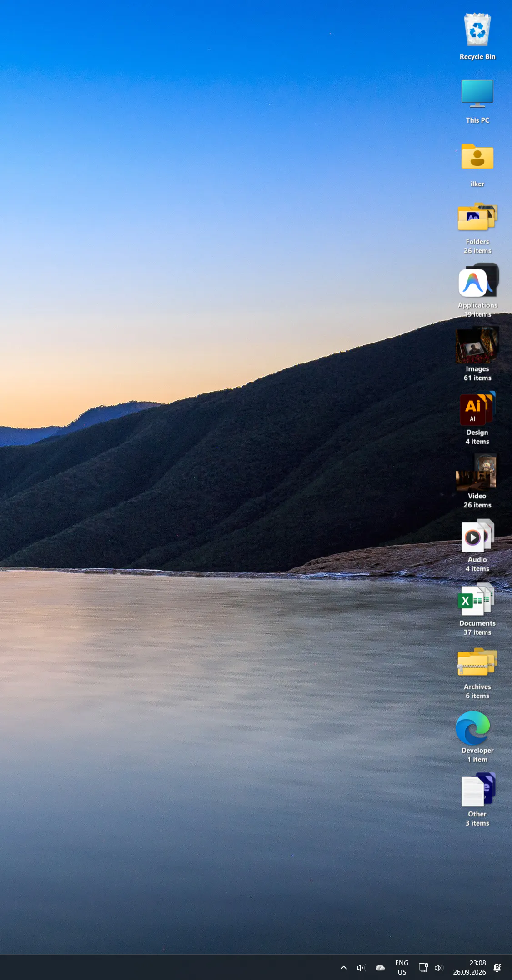This screenshot has height=980, width=512.
Task: Open the Documents stack with Excel icon
Action: [477, 609]
